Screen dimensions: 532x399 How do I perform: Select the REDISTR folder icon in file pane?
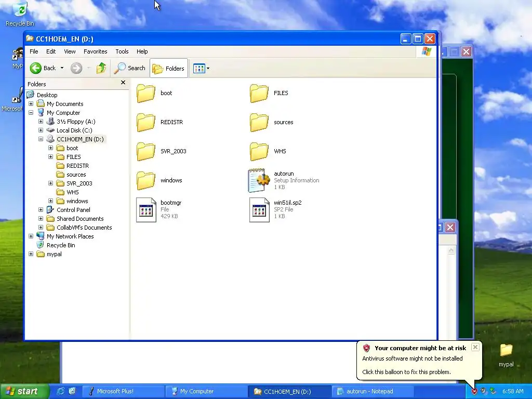146,123
